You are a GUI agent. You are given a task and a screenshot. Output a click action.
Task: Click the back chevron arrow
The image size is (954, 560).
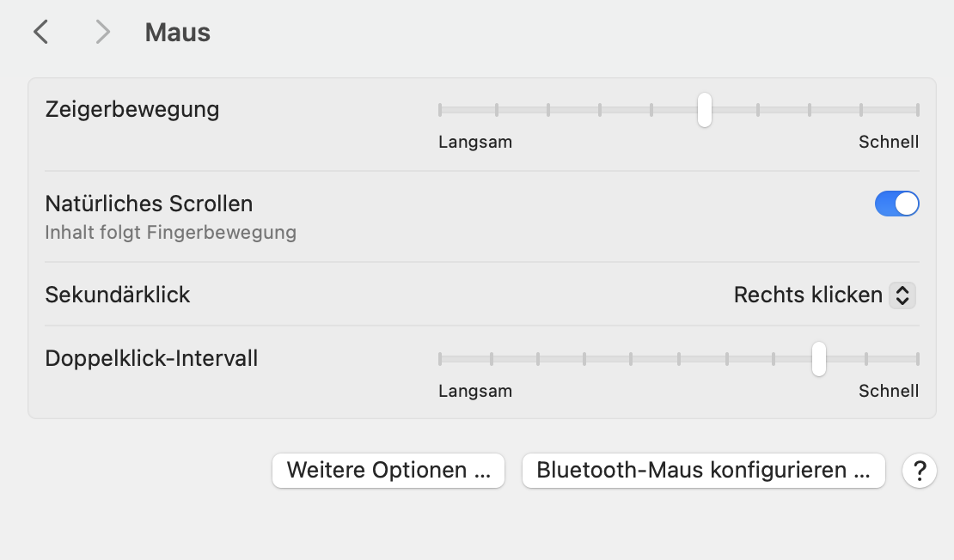click(40, 33)
